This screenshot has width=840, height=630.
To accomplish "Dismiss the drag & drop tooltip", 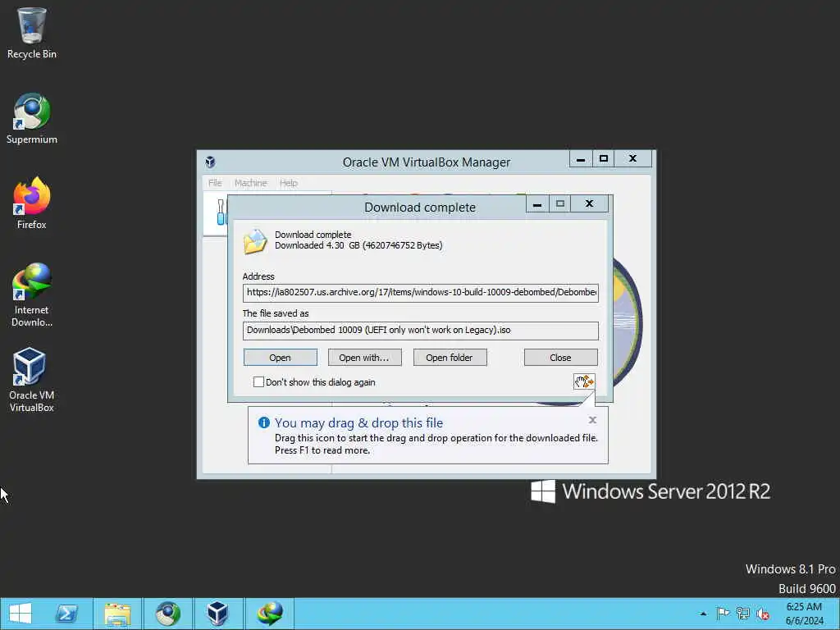I will click(592, 419).
